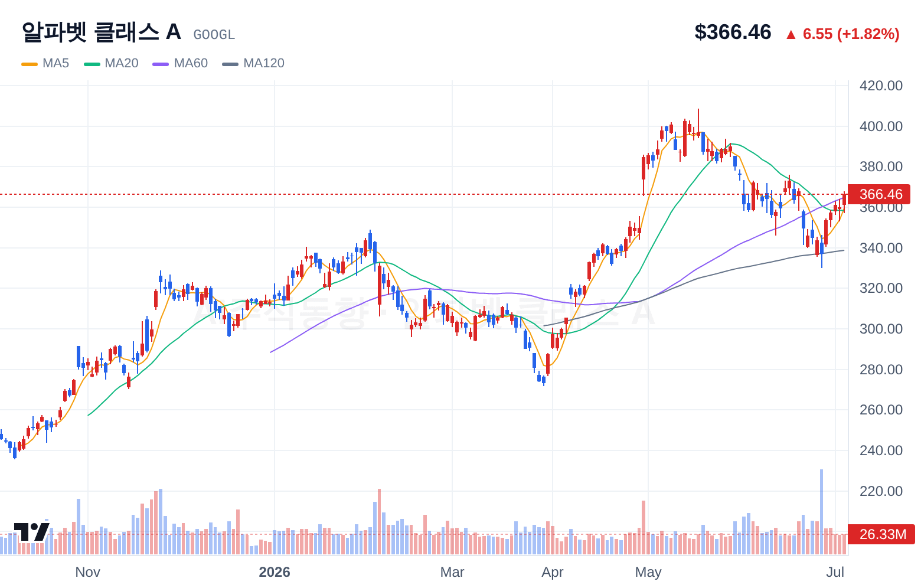Click the 26.33M volume label tag
This screenshot has height=588, width=921.
(x=881, y=534)
